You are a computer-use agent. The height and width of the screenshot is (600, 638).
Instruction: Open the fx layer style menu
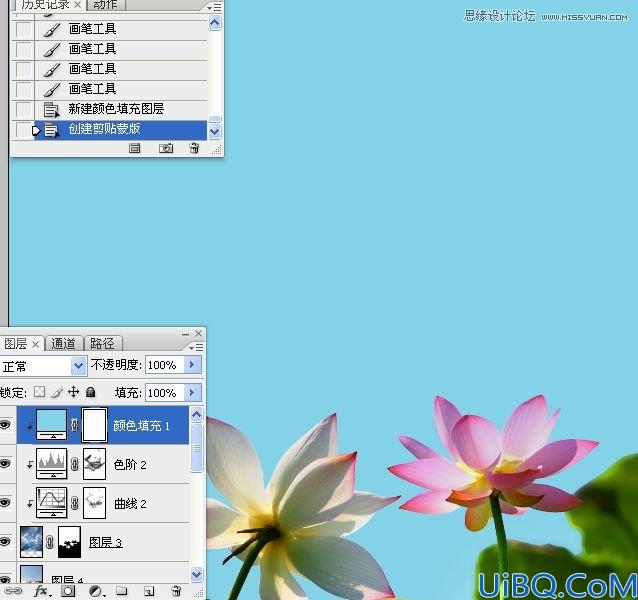point(42,591)
